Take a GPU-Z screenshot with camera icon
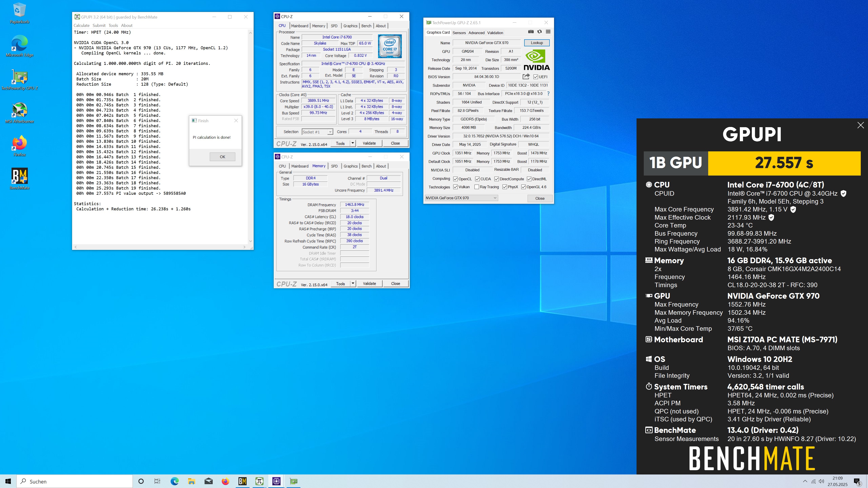The height and width of the screenshot is (488, 868). pyautogui.click(x=531, y=32)
